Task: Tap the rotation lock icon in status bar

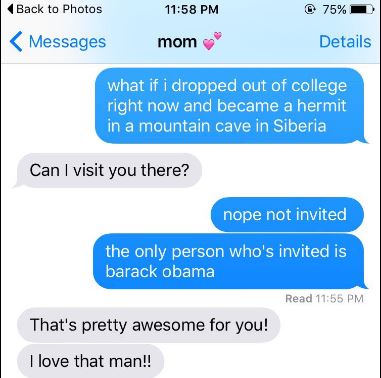Action: click(310, 10)
